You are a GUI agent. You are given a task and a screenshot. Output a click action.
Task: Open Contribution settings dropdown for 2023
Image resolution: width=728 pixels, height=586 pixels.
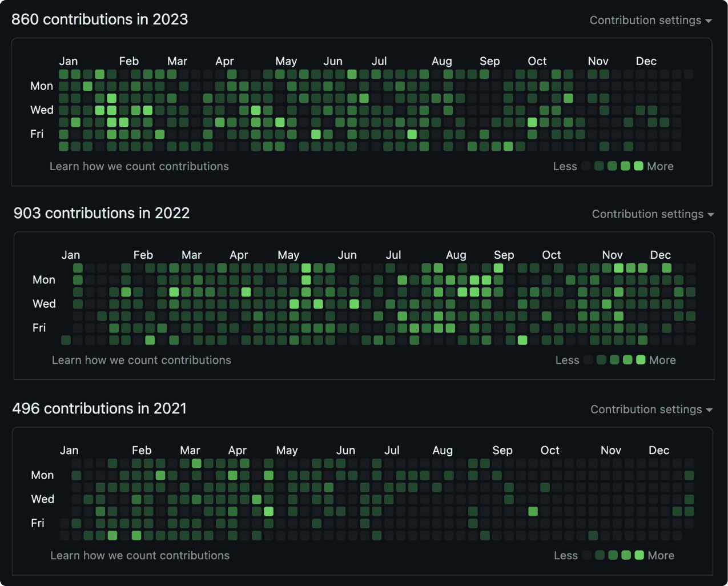coord(650,20)
